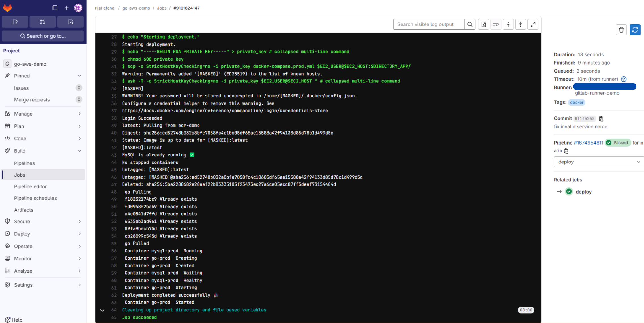The width and height of the screenshot is (644, 323).
Task: Show the raw job log
Action: pos(483,24)
